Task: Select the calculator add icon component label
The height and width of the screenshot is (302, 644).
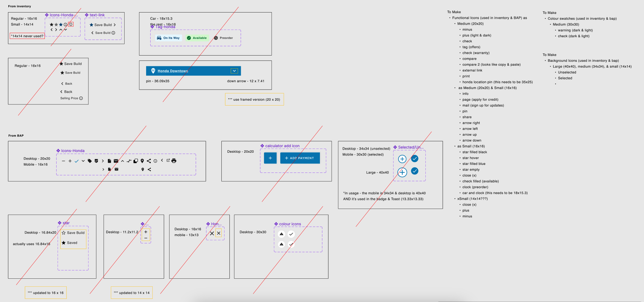Action: coord(280,146)
